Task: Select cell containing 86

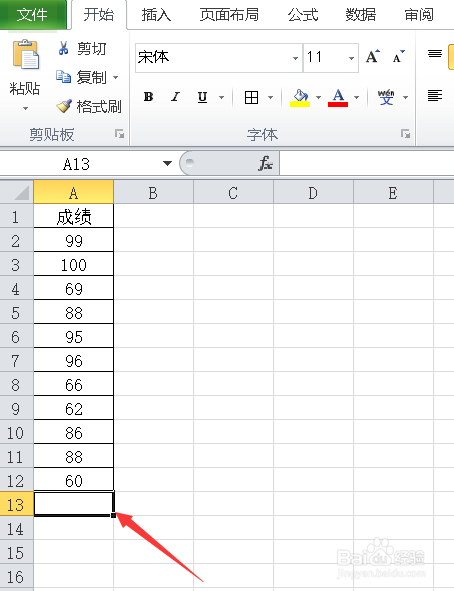Action: 73,432
